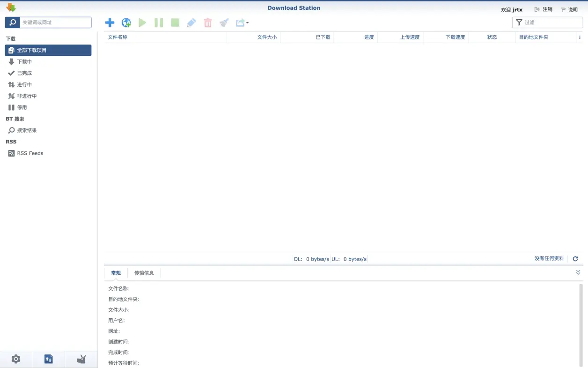
Task: Open the eMule donkey icon at bottom
Action: coord(81,359)
